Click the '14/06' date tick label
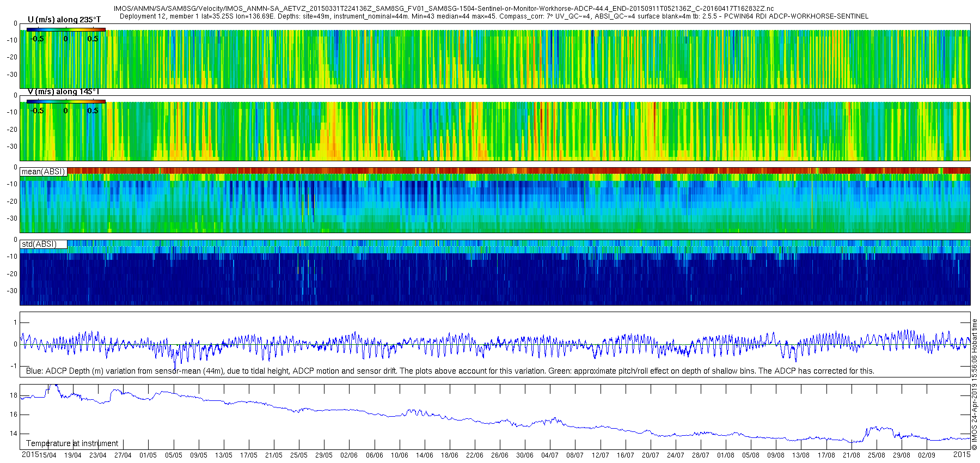 tap(425, 455)
